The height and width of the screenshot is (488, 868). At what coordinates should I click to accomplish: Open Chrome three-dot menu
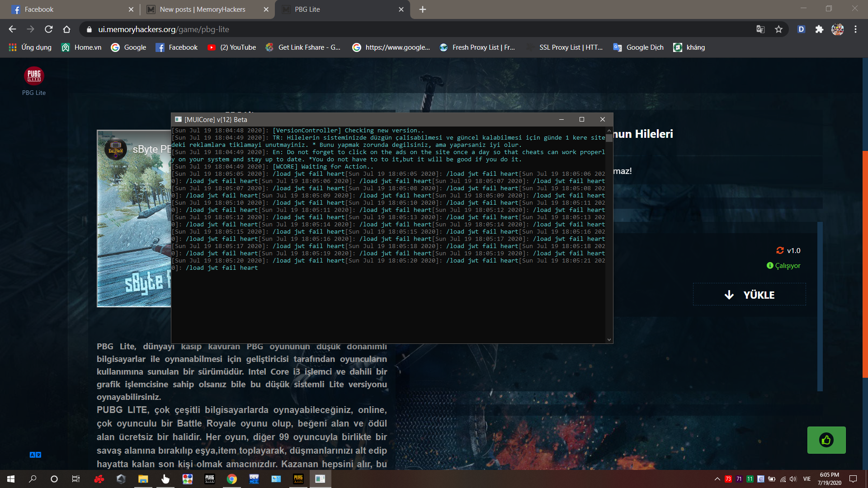coord(855,29)
